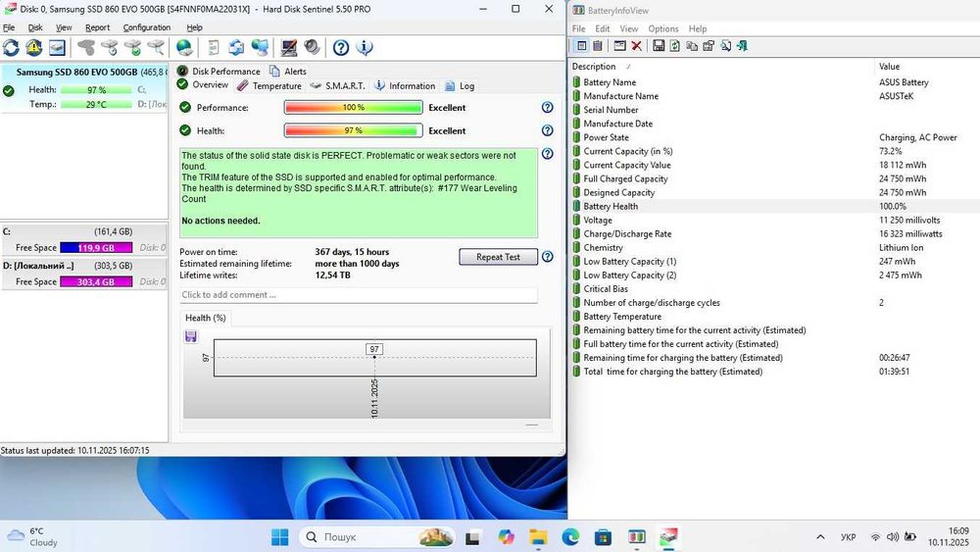The height and width of the screenshot is (552, 980).
Task: Click the grey disk surface test toolbar icon
Action: (x=86, y=47)
